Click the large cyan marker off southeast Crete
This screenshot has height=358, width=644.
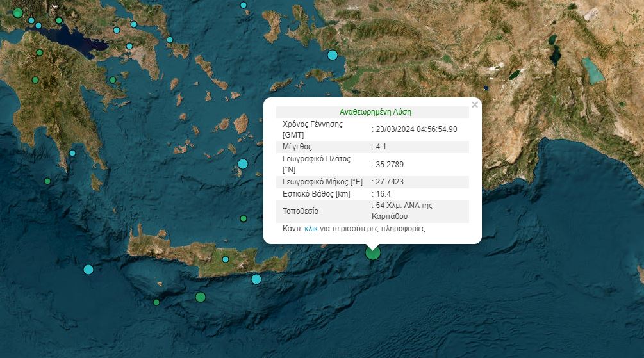pos(256,279)
